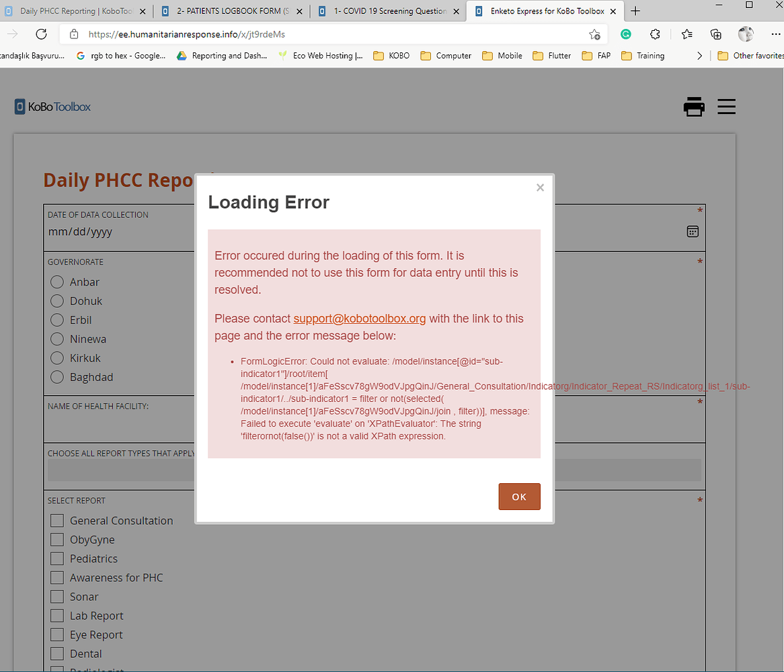Click the Grammarly extension icon
The width and height of the screenshot is (784, 672).
tap(625, 34)
